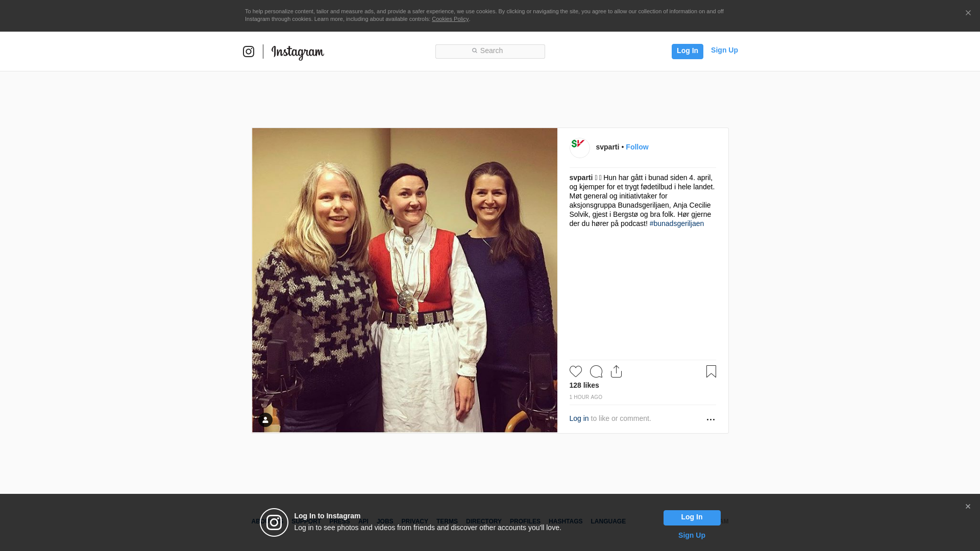
Task: Dismiss the cookie notice banner
Action: (x=968, y=13)
